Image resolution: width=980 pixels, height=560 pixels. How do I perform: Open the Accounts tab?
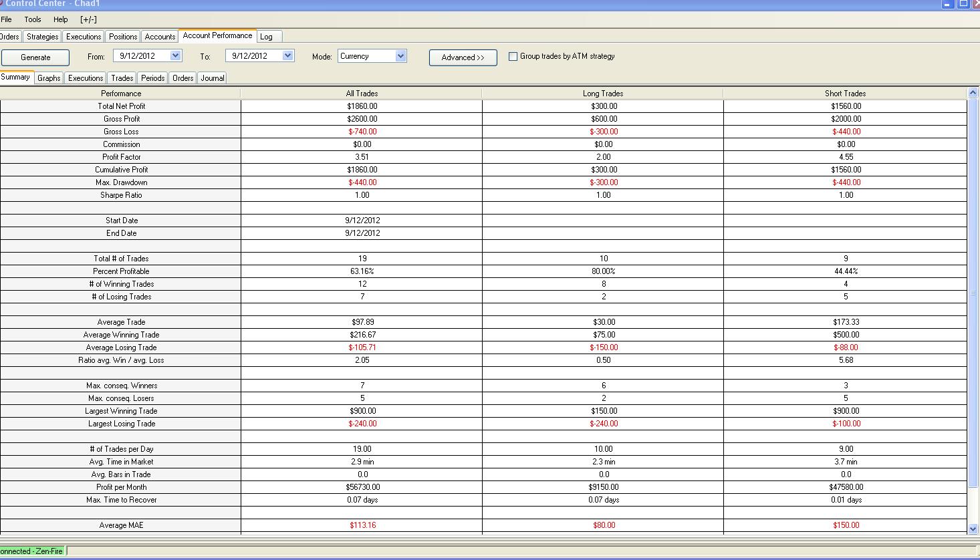tap(160, 37)
